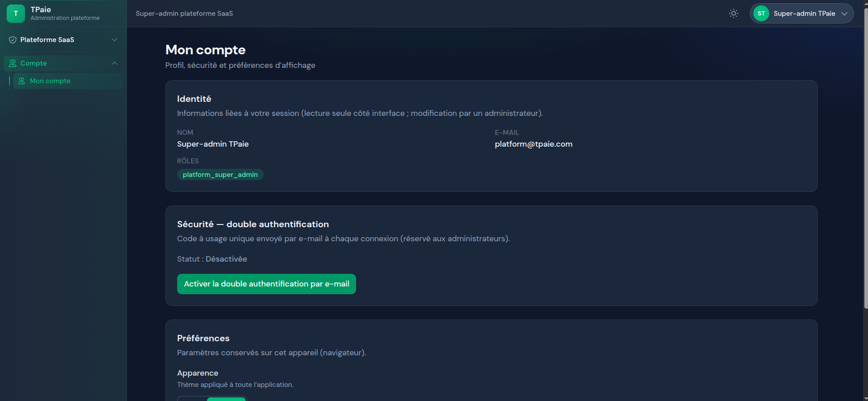Screen dimensions: 868x401
Task: Collapse the Compte section chevron
Action: tap(115, 63)
